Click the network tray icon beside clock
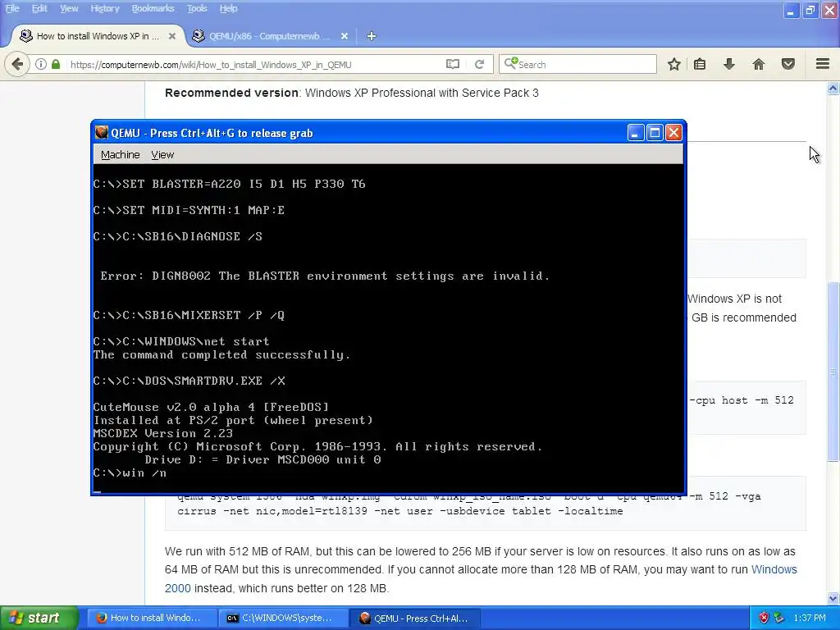 coord(779,618)
